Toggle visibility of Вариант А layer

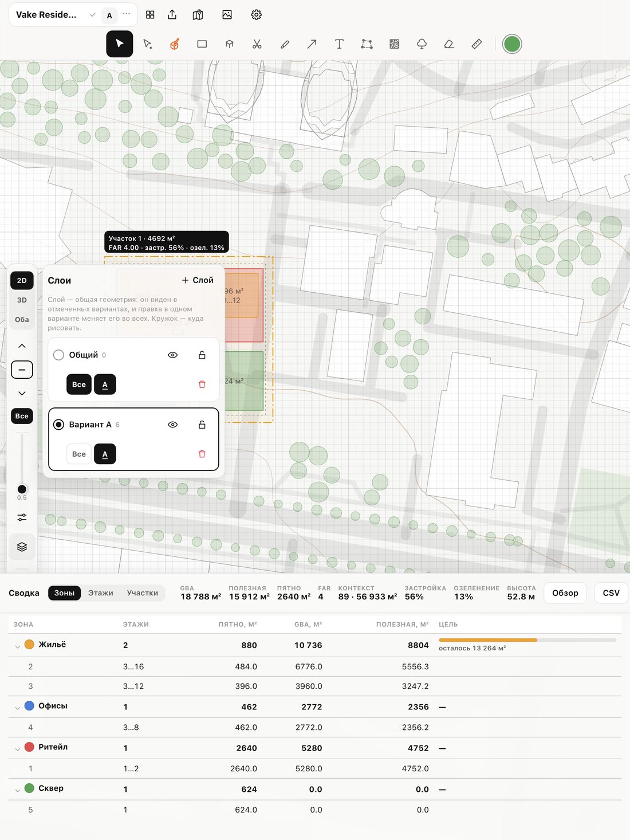173,425
